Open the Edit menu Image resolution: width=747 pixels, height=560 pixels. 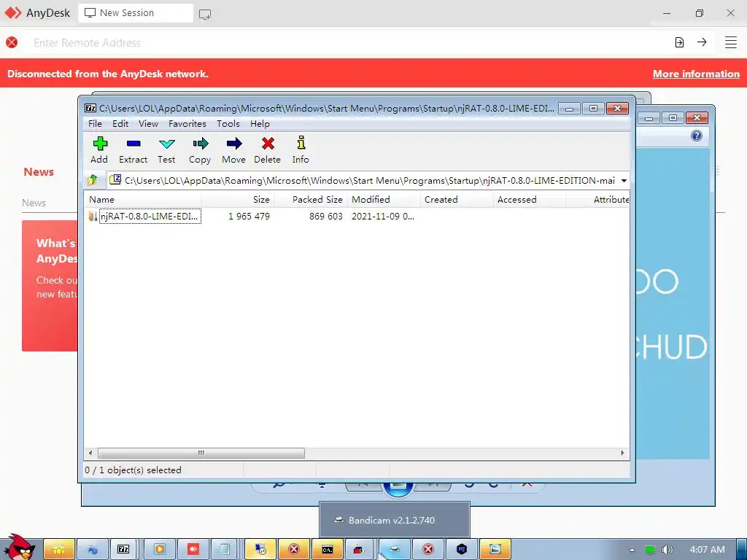[x=120, y=124]
